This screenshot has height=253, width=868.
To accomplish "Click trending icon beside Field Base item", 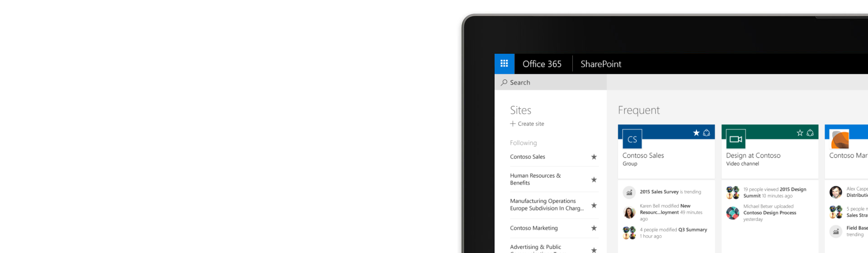I will (836, 231).
